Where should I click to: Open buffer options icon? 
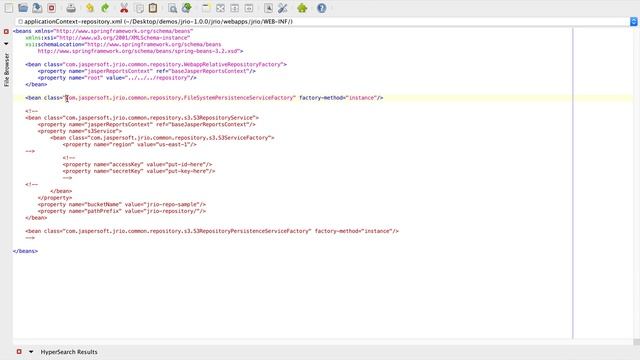[x=268, y=8]
